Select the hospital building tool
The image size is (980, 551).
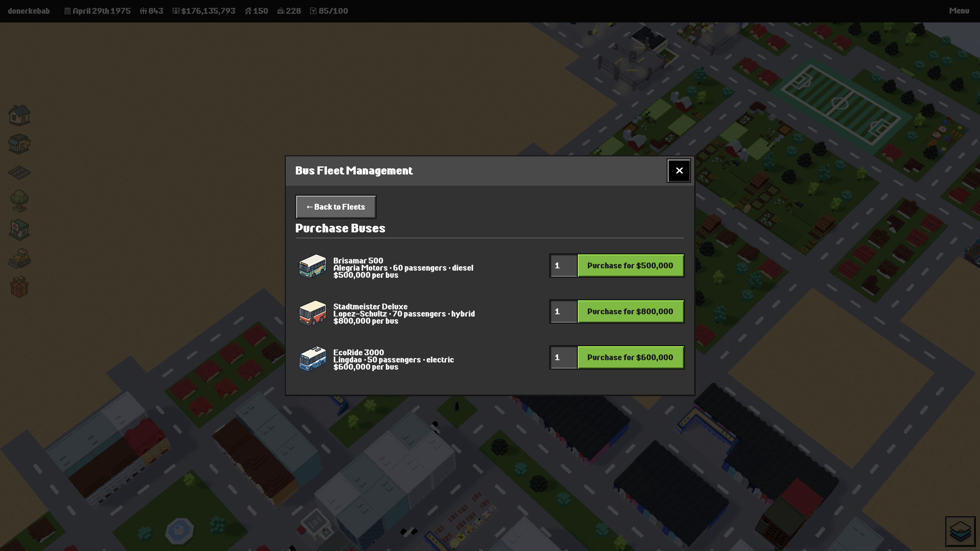coord(19,230)
